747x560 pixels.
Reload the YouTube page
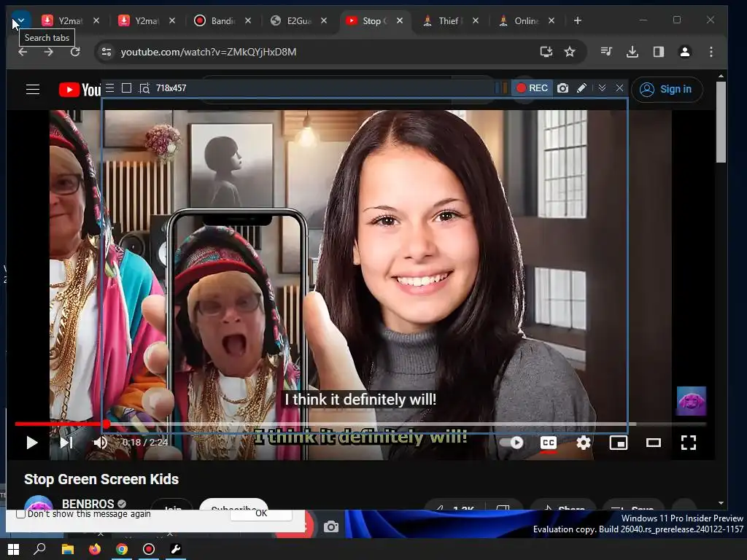(75, 52)
